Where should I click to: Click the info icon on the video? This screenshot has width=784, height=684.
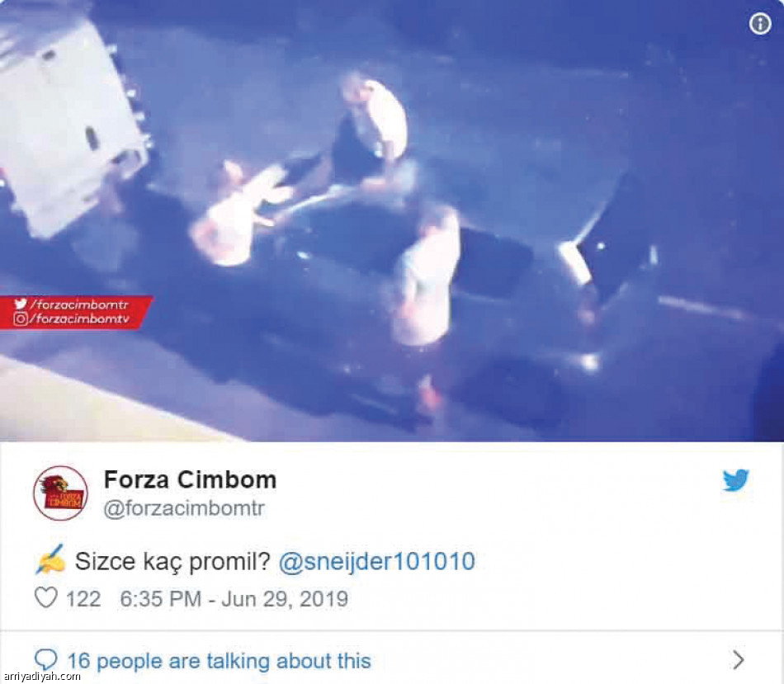point(760,23)
